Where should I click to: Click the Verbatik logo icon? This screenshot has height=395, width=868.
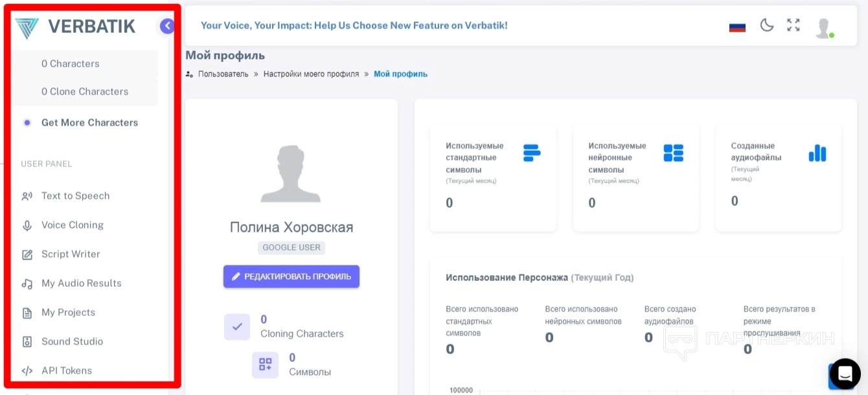pyautogui.click(x=27, y=27)
